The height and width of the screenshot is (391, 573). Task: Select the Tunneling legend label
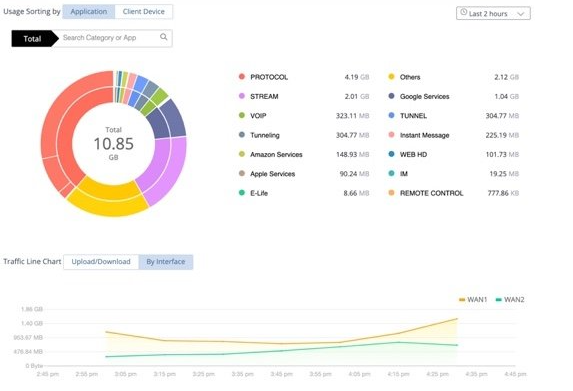coord(265,135)
